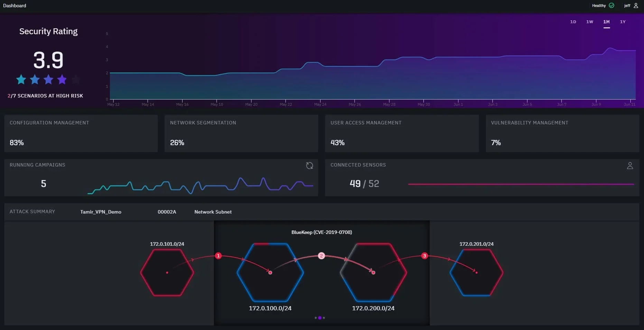This screenshot has width=644, height=330.
Task: Select Network Subnet in Attack Summary
Action: tap(213, 212)
